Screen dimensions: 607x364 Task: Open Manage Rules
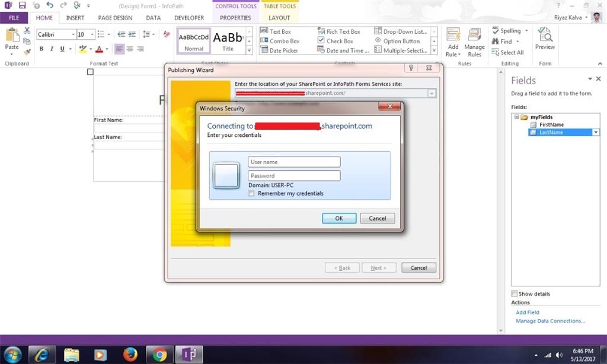coord(474,42)
